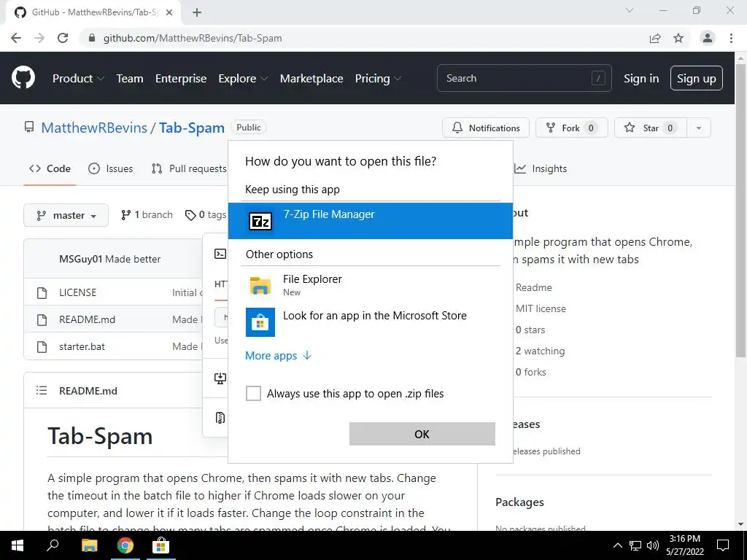Click the Open with GitHub Desktop icon
This screenshot has width=747, height=560.
click(220, 378)
